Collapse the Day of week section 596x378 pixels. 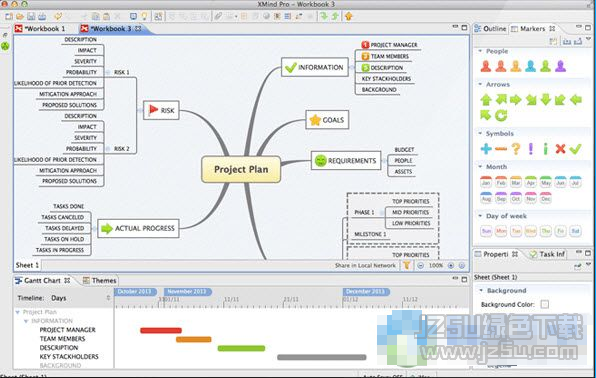480,216
